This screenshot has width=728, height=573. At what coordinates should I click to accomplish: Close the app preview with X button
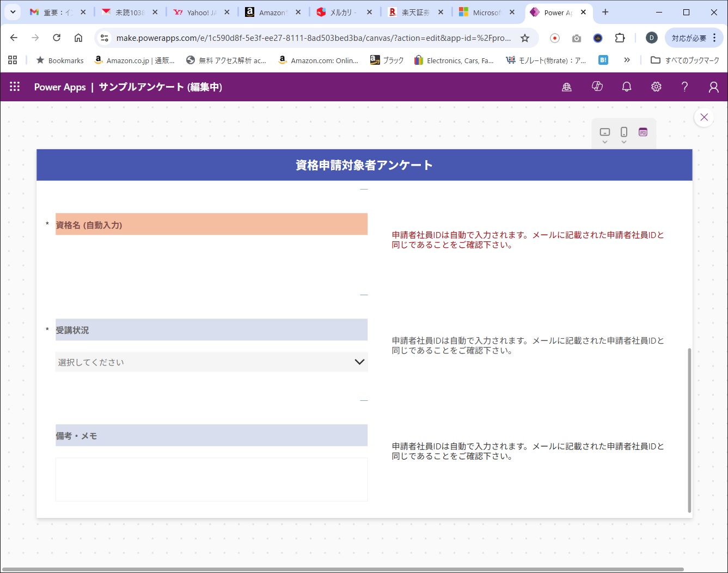(704, 117)
